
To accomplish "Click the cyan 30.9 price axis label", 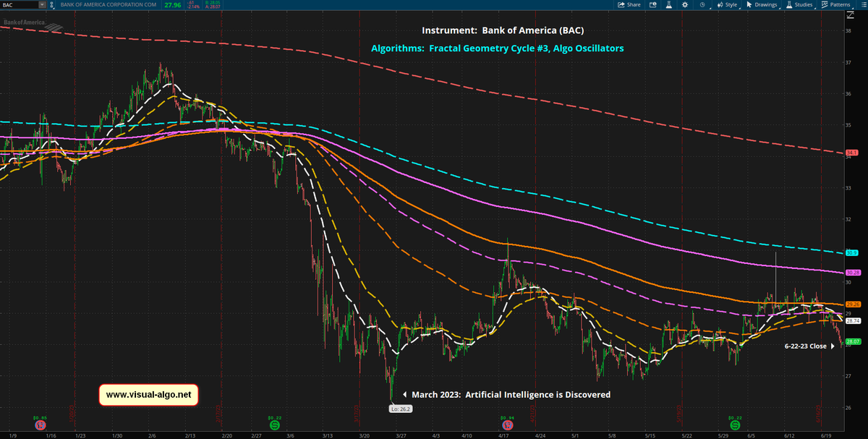I will pos(852,253).
